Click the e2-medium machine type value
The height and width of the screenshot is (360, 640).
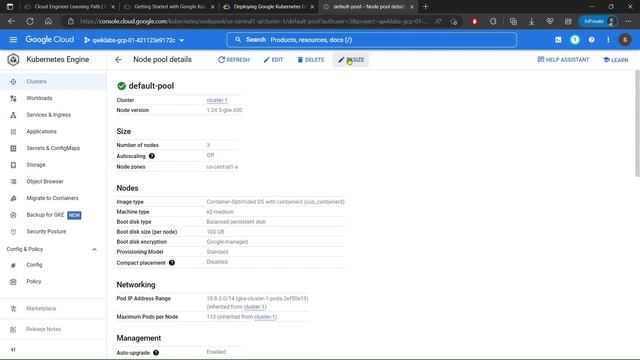coord(220,212)
